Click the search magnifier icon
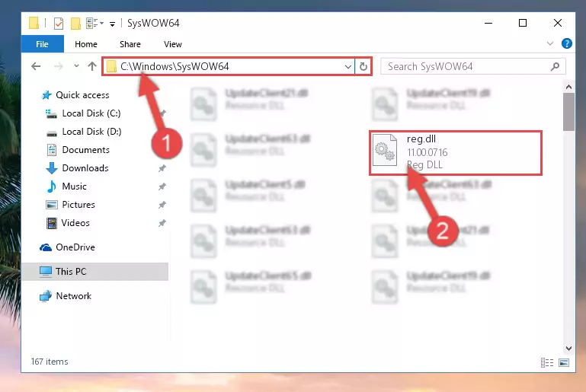 click(x=555, y=66)
